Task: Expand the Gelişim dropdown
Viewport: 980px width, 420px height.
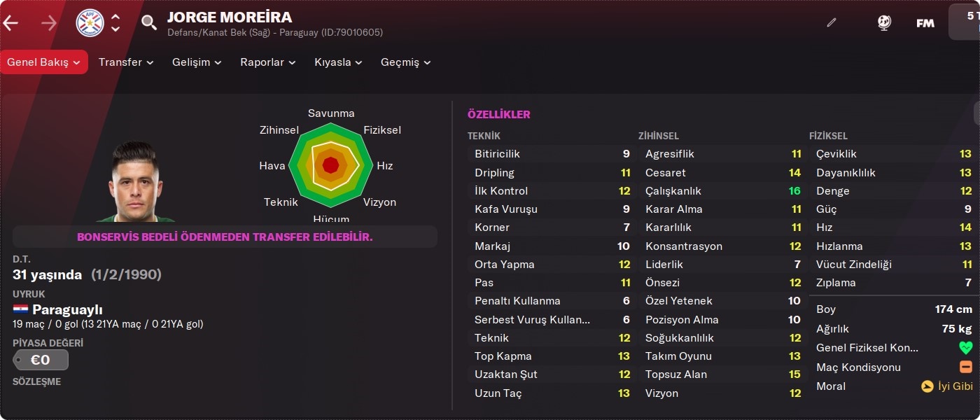Action: click(197, 62)
